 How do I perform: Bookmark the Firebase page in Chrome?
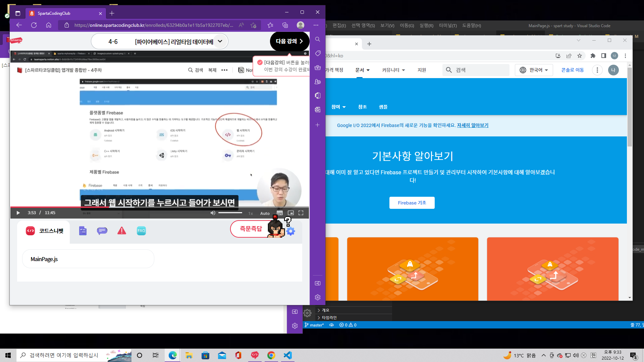click(x=580, y=56)
